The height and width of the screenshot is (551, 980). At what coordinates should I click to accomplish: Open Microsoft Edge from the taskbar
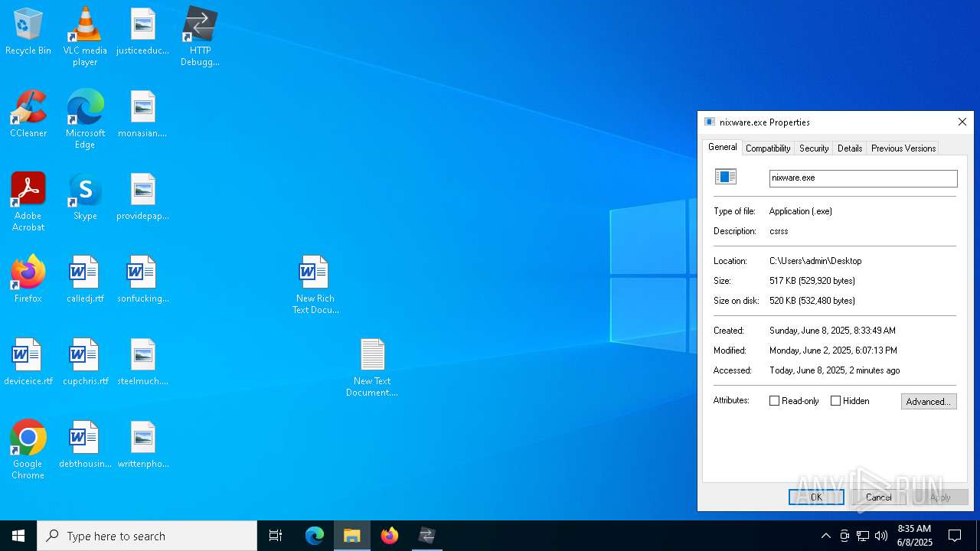(315, 536)
